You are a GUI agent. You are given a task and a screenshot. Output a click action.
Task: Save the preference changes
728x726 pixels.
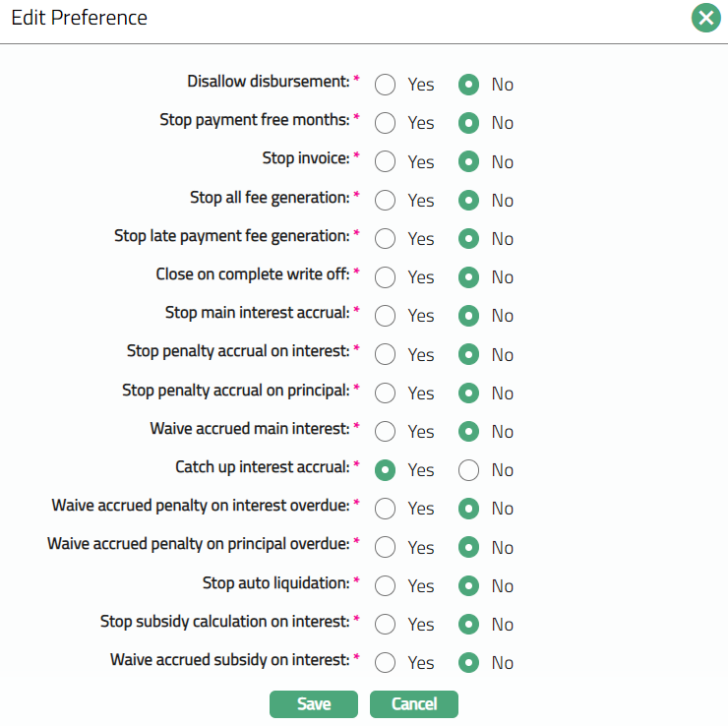point(314,703)
